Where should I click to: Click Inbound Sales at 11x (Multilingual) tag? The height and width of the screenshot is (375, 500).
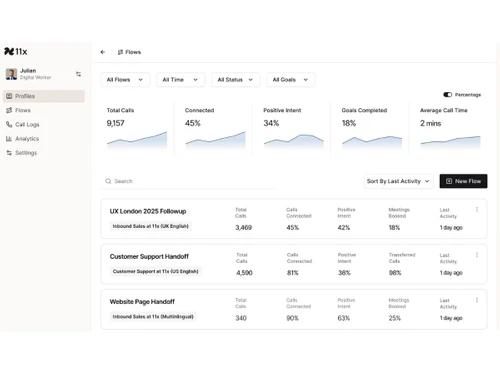[153, 317]
